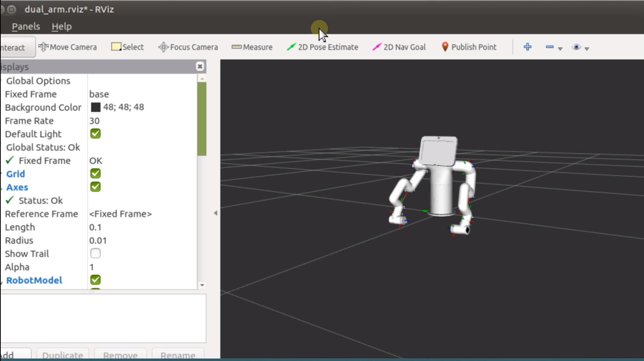Image resolution: width=644 pixels, height=361 pixels.
Task: Select the 2D Nav Goal tool
Action: (399, 47)
